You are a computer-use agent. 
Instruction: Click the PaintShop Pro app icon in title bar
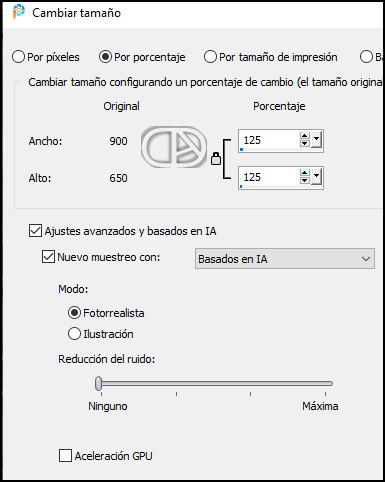[19, 12]
